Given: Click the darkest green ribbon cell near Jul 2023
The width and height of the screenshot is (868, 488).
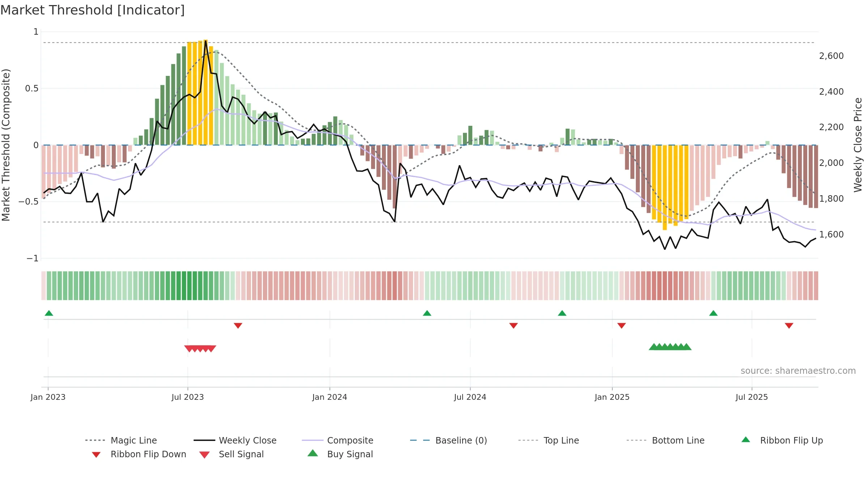Looking at the screenshot, I should pos(190,286).
